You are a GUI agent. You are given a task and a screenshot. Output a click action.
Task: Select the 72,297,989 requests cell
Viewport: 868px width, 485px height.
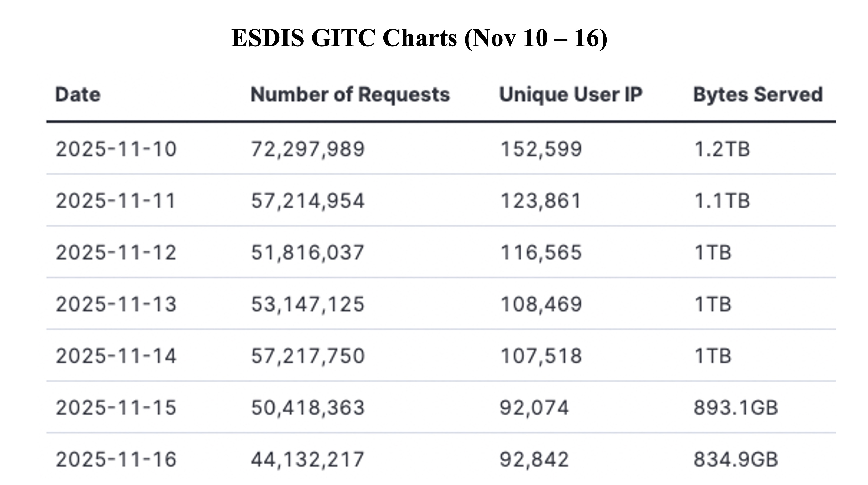308,149
